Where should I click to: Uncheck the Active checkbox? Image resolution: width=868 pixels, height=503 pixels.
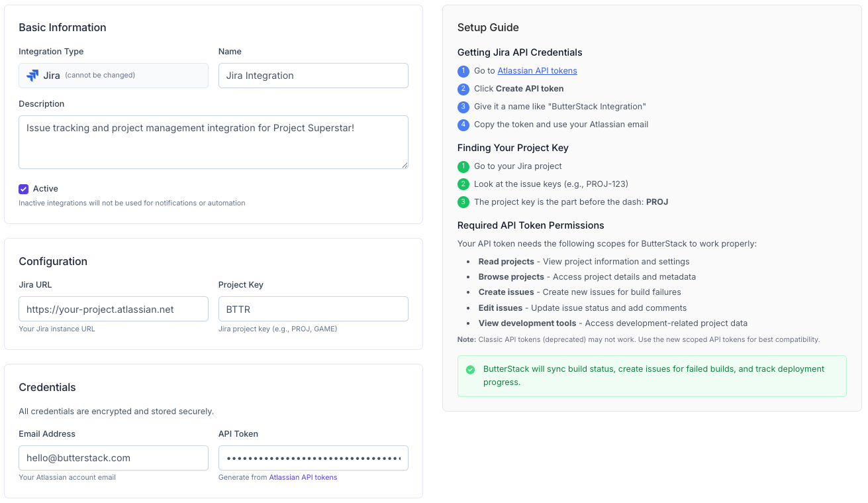coord(23,189)
